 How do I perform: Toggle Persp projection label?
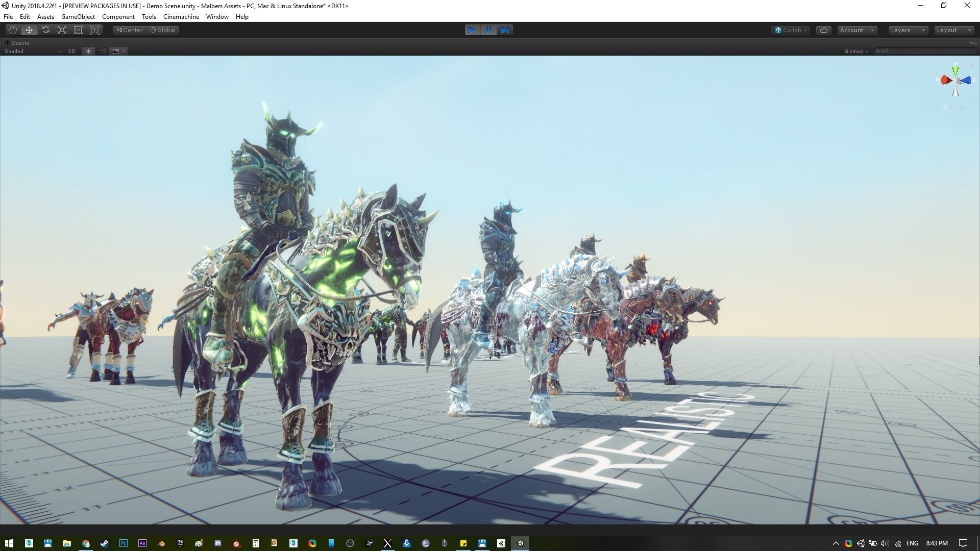(x=954, y=107)
